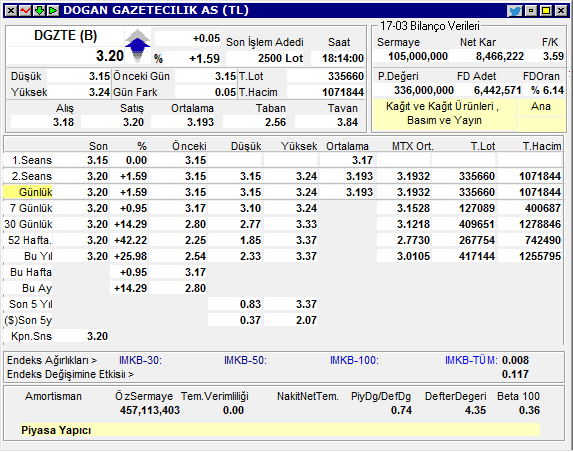
Task: Click the T.Hacim value 1071844 in top panel
Action: 343,92
